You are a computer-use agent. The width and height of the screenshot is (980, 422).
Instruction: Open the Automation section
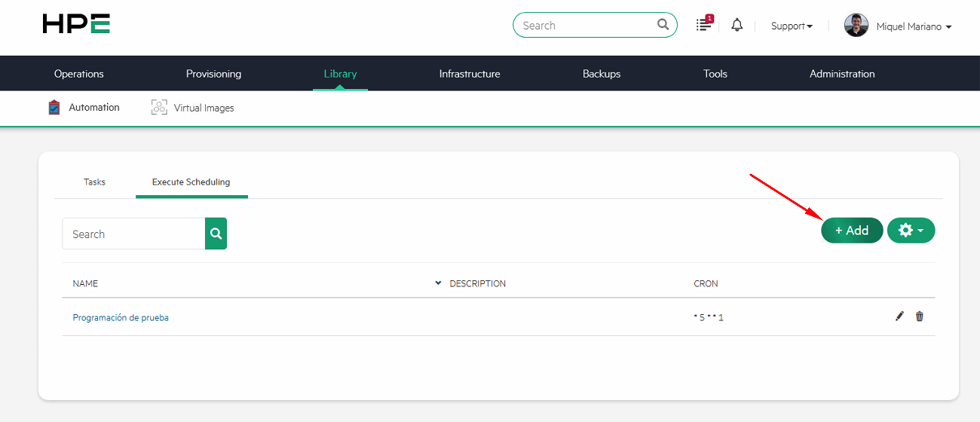(x=84, y=108)
